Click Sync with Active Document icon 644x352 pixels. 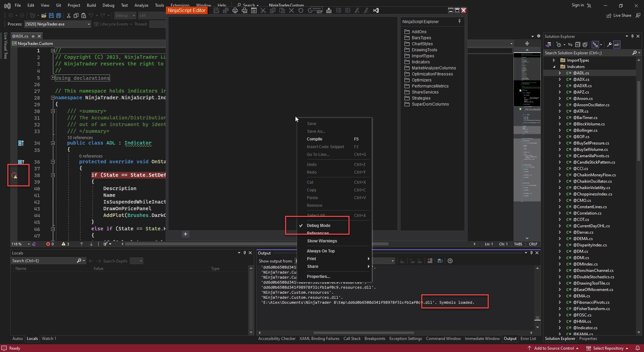[x=570, y=45]
